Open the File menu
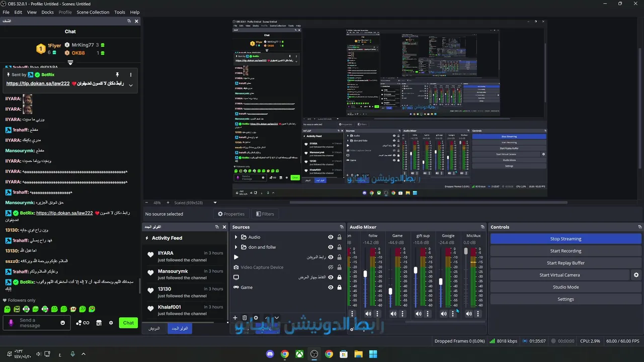 click(6, 12)
